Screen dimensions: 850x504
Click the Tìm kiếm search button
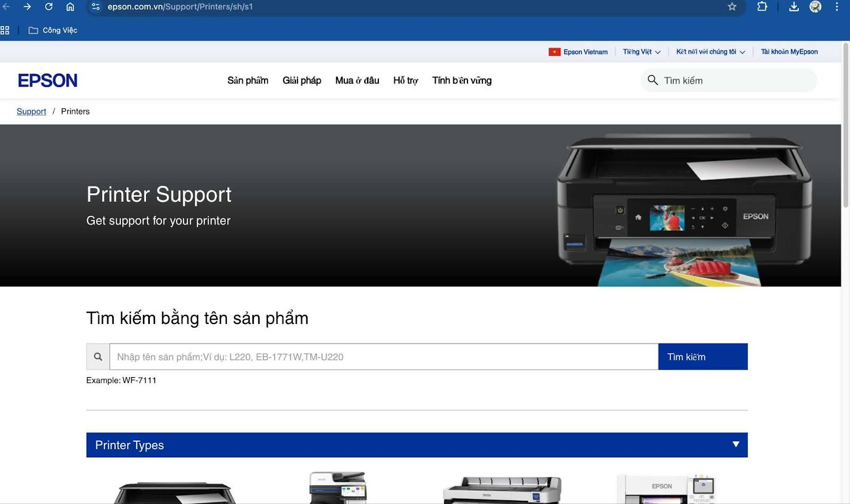coord(702,356)
